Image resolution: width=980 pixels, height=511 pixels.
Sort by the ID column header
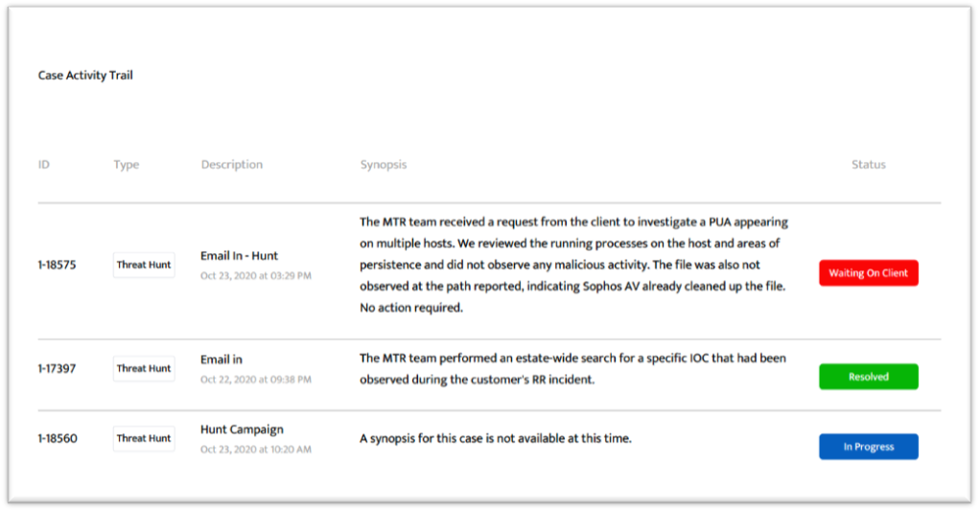click(44, 165)
